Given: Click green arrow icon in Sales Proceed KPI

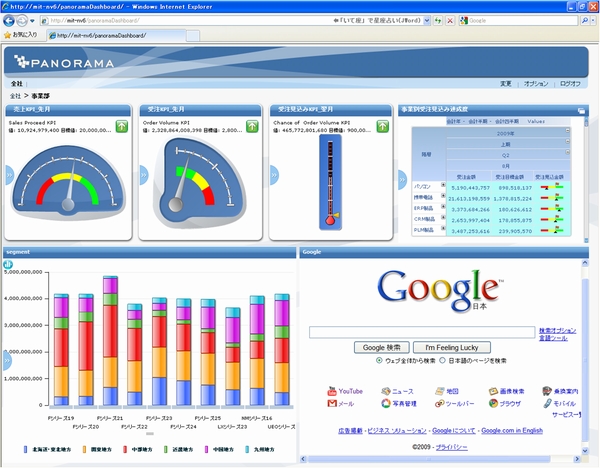Looking at the screenshot, I should 122,126.
